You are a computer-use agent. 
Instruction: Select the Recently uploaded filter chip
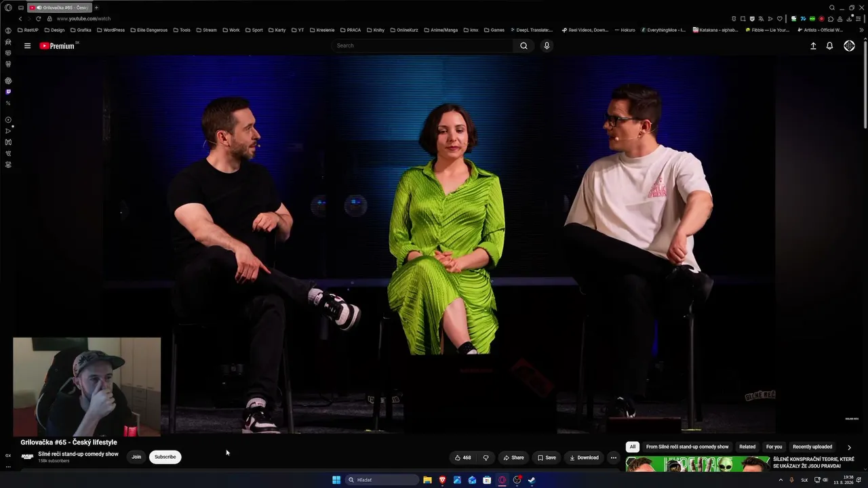click(x=812, y=447)
